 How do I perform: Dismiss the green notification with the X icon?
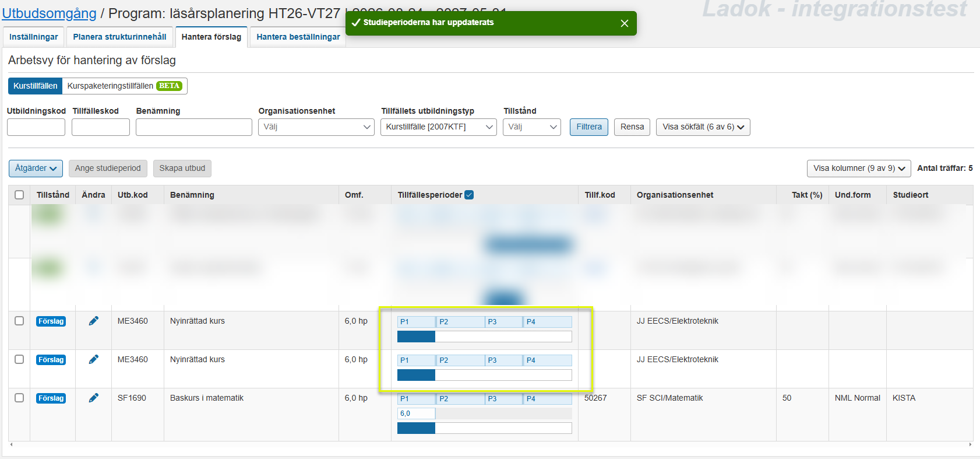[x=624, y=23]
